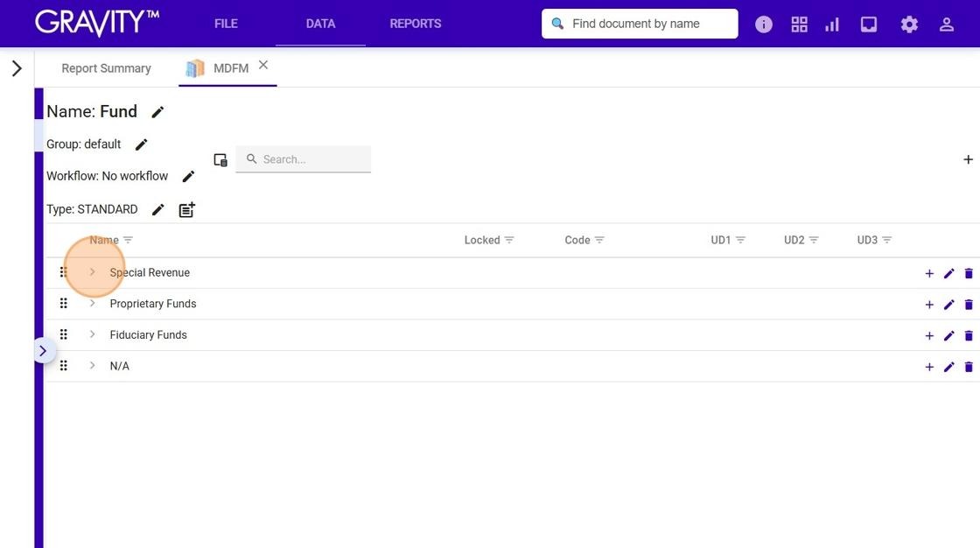Edit the Fund name pencil icon
Image resolution: width=980 pixels, height=548 pixels.
(x=157, y=112)
